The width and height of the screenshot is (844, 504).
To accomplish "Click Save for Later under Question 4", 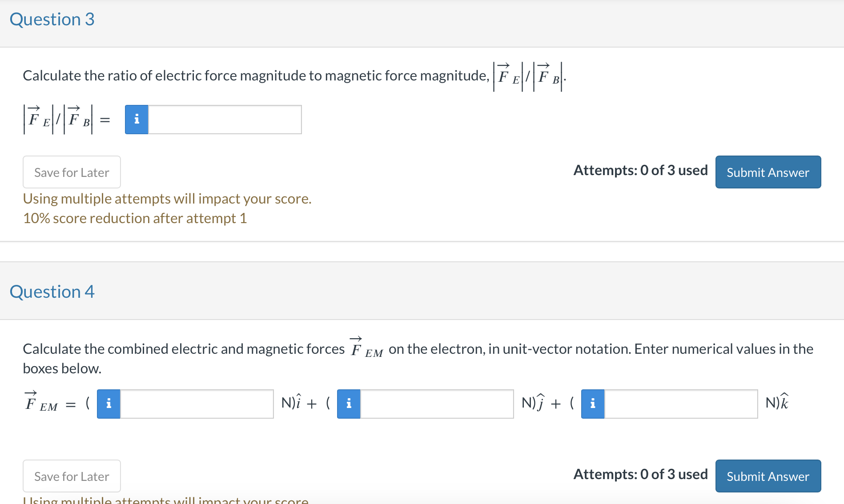I will click(x=71, y=476).
